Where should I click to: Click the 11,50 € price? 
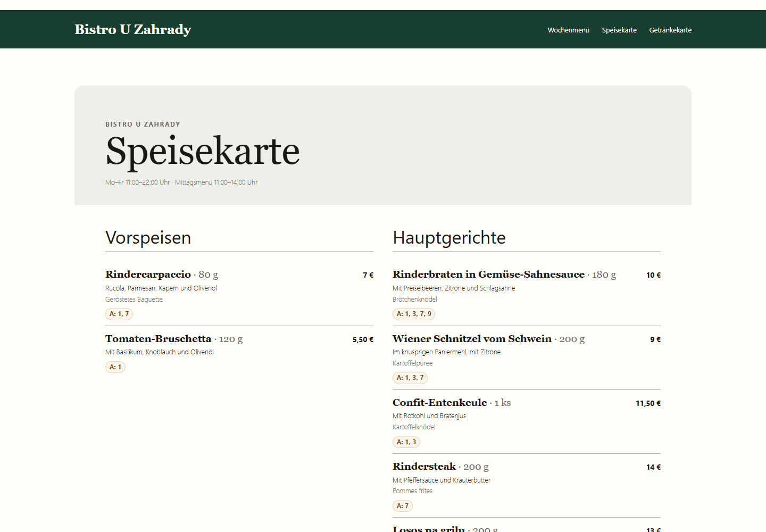[x=648, y=403]
